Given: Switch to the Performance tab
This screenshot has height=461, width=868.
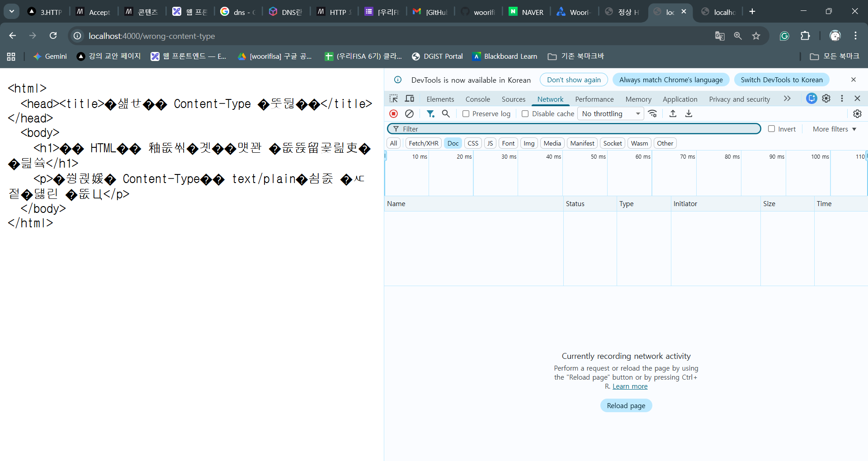Looking at the screenshot, I should pyautogui.click(x=594, y=99).
